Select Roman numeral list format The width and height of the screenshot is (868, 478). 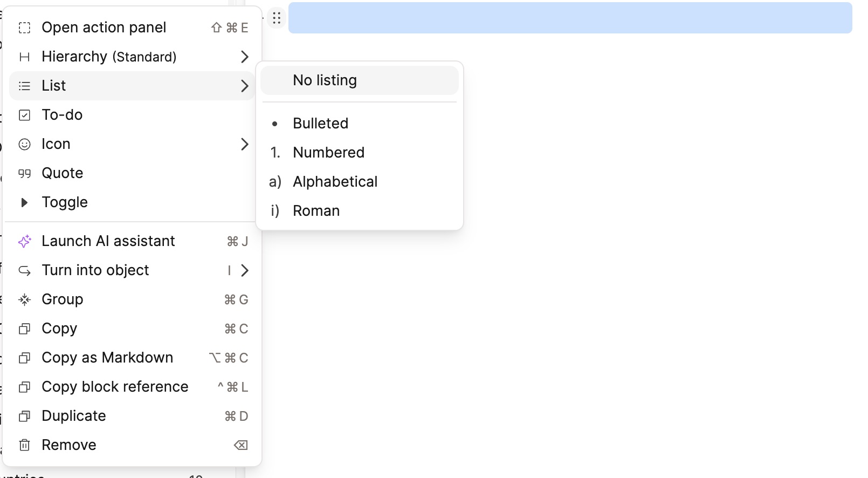(x=316, y=211)
